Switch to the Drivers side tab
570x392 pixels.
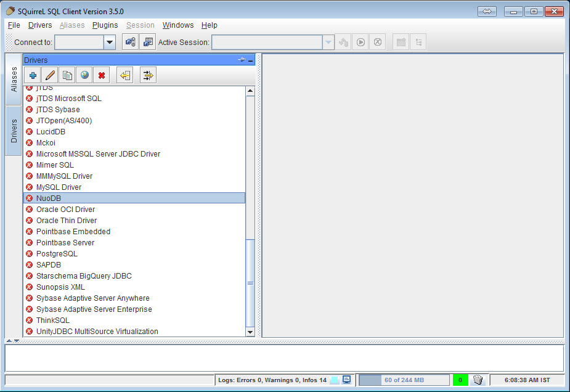pos(14,131)
